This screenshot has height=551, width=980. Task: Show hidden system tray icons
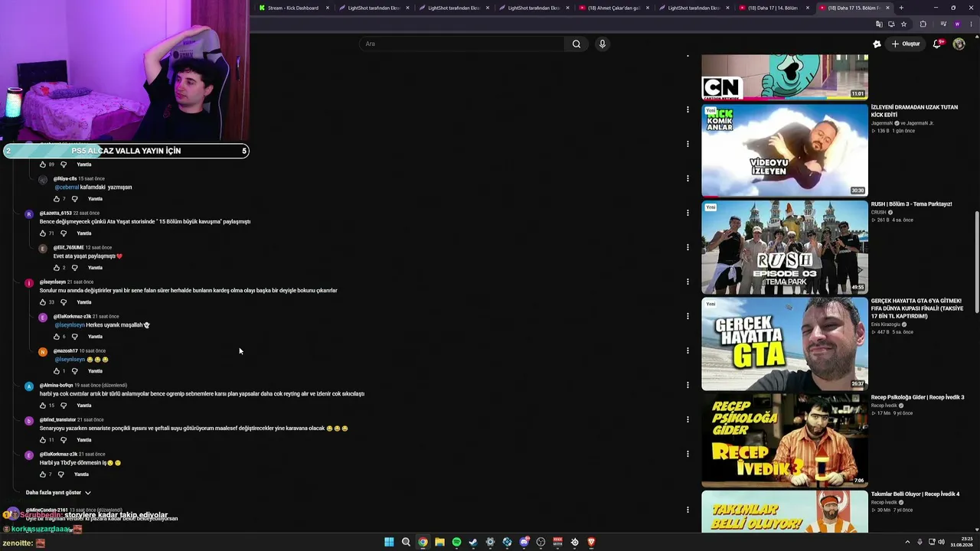tap(908, 542)
